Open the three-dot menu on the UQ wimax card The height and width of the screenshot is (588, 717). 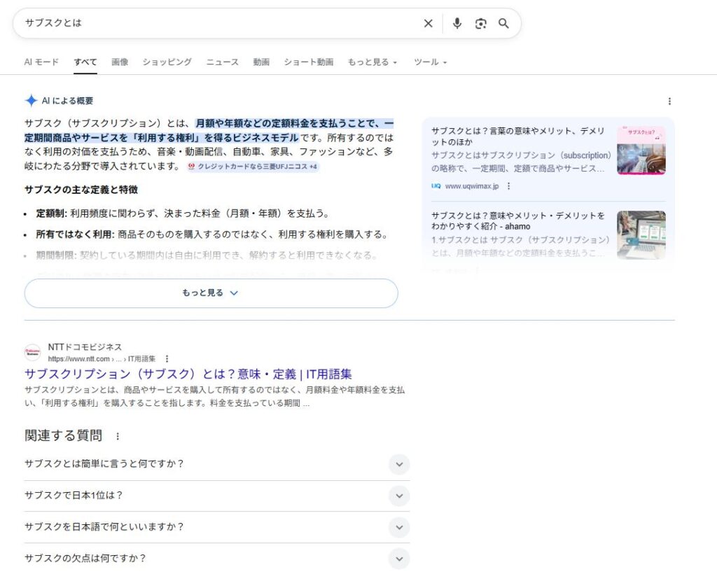click(509, 185)
